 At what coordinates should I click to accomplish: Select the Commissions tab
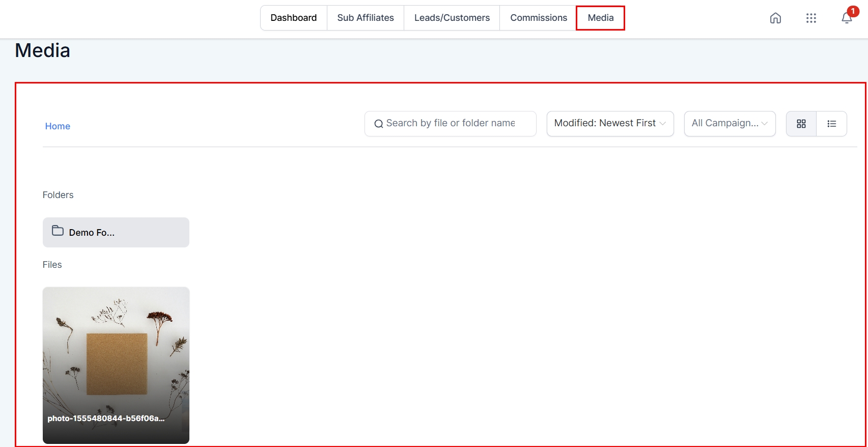[x=539, y=18]
